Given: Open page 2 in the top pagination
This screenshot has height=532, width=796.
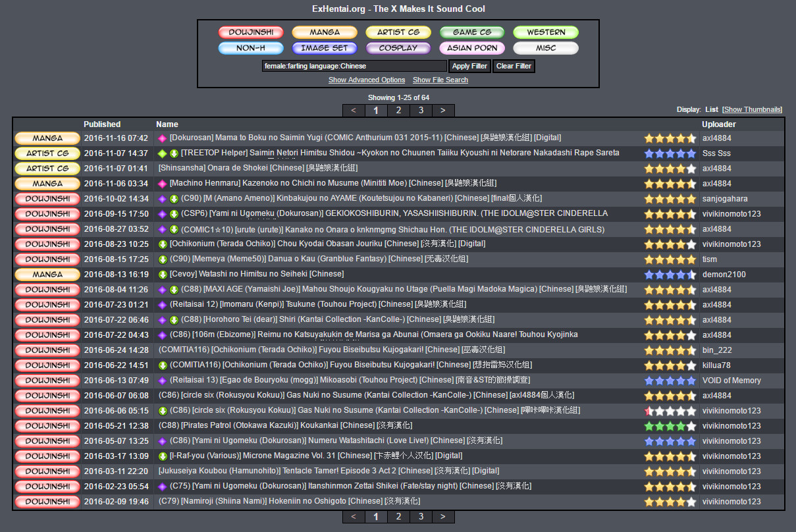Looking at the screenshot, I should [398, 111].
